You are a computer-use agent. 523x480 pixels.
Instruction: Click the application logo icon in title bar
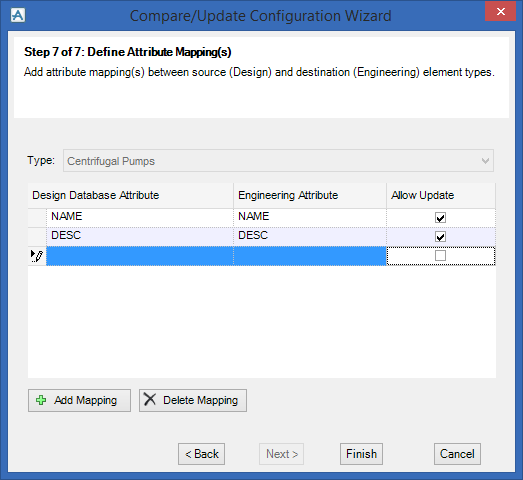[18, 15]
